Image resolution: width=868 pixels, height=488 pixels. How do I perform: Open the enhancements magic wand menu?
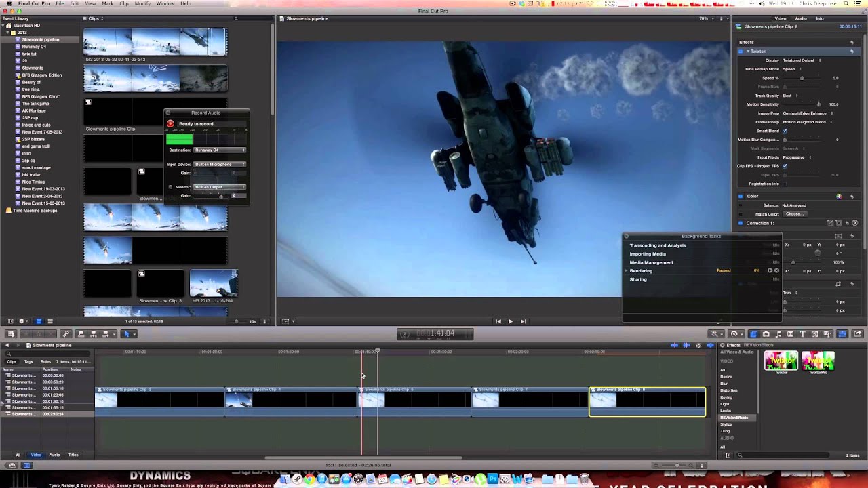(x=716, y=333)
